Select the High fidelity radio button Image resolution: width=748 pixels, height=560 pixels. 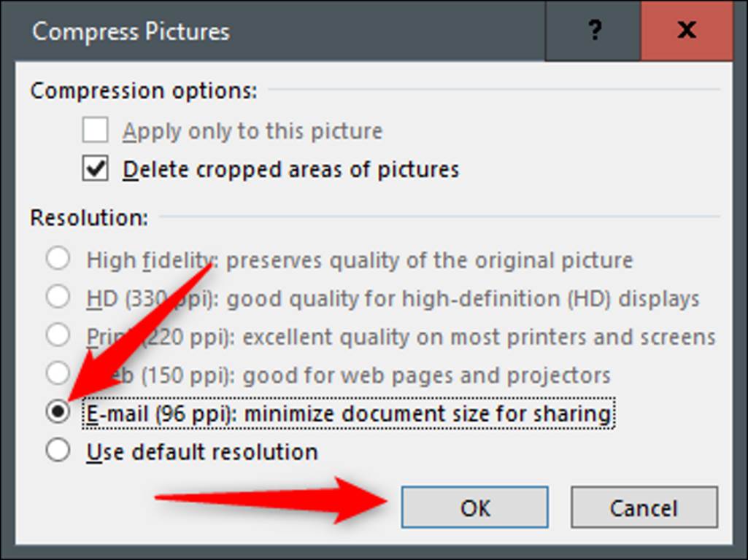[x=58, y=259]
